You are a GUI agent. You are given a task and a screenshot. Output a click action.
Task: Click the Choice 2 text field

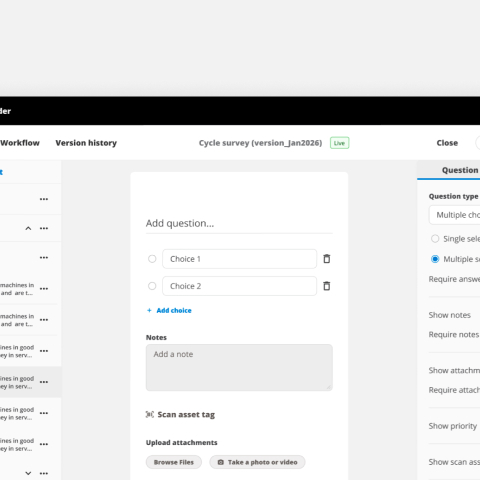coord(239,286)
